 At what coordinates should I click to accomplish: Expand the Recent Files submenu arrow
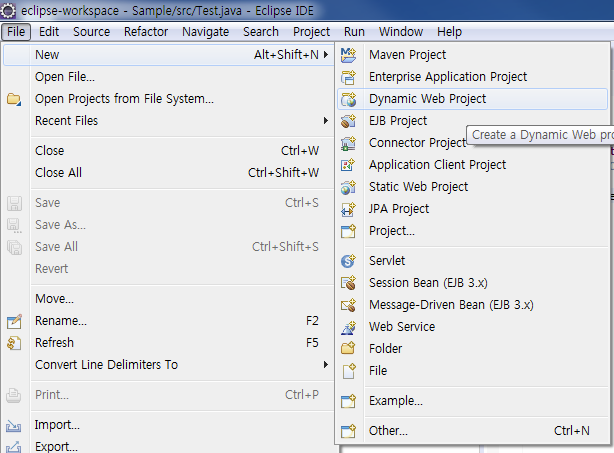tap(325, 121)
